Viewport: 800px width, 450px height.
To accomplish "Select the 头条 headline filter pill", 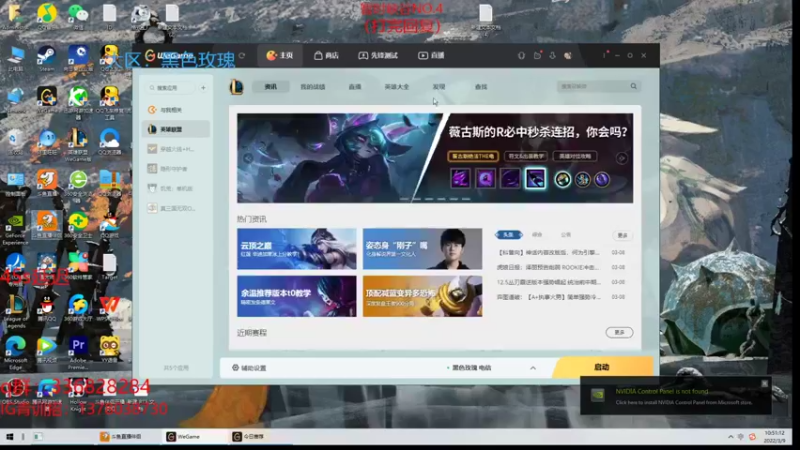I will [509, 235].
